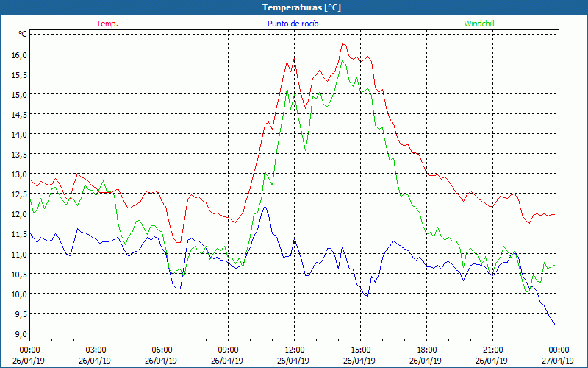
Task: Click the 15,5 y-axis value
Action: click(21, 74)
